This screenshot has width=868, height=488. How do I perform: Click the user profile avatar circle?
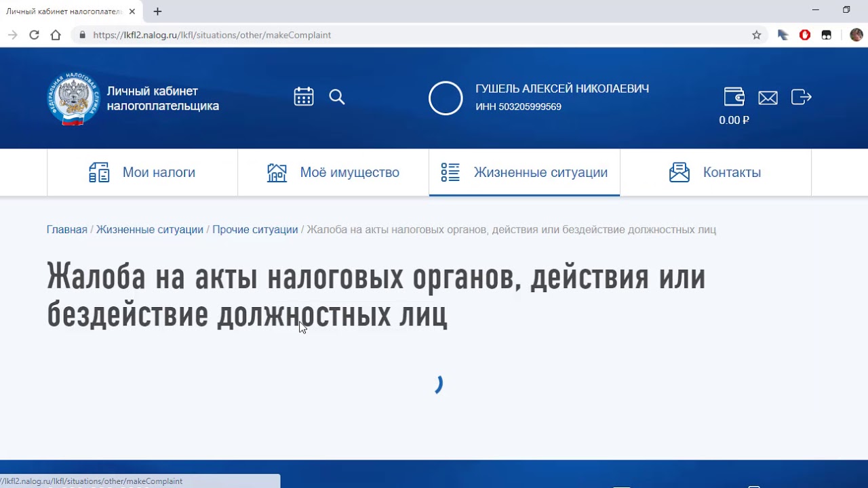point(446,98)
